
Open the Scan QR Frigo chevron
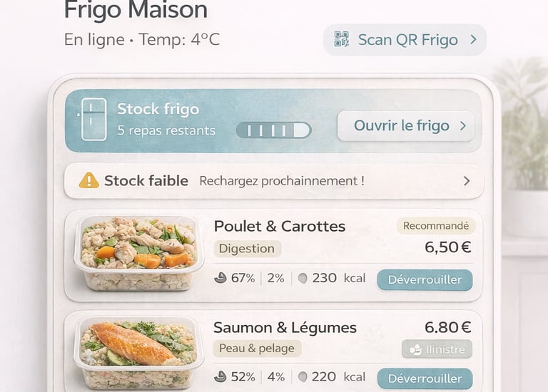473,39
